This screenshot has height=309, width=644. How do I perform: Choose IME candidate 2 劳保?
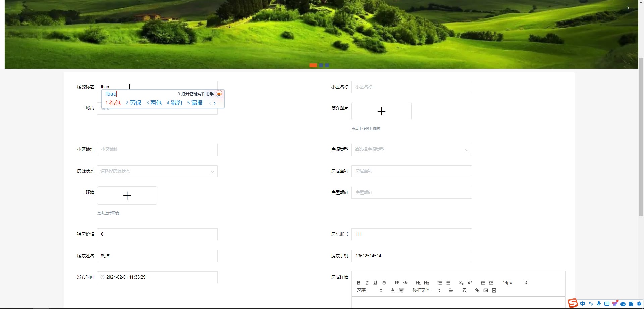[133, 103]
